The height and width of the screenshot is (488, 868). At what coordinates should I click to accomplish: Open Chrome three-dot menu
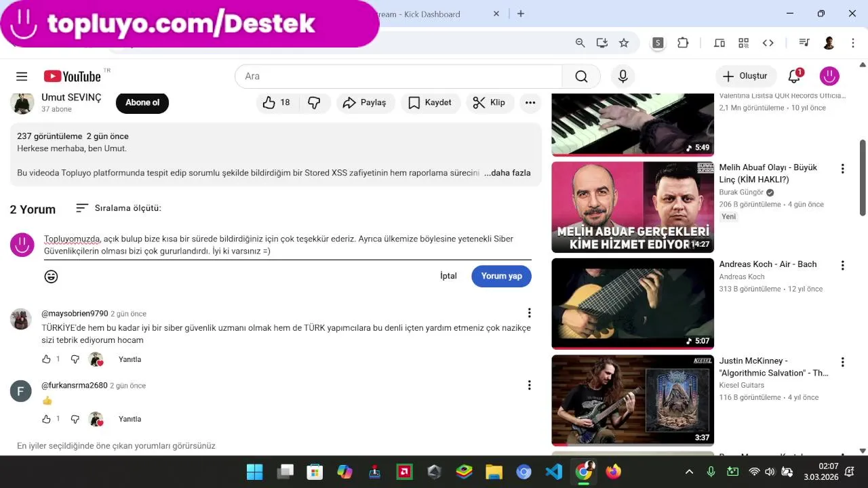(x=853, y=43)
